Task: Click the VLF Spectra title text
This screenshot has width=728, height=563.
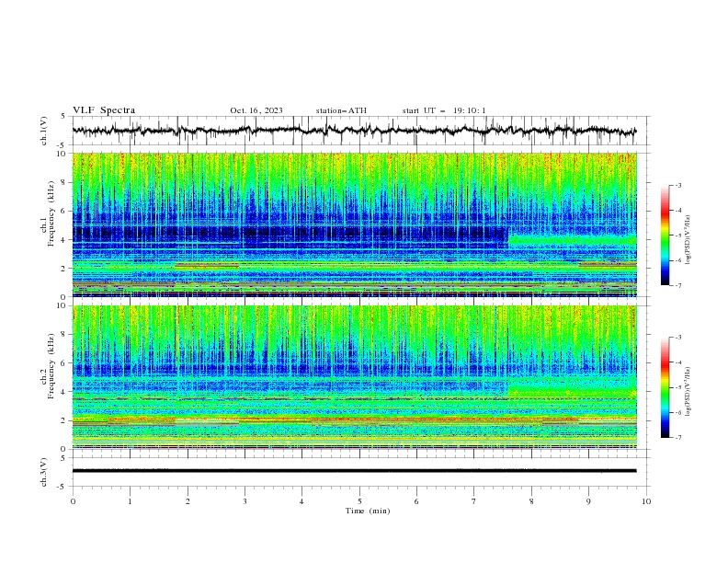Action: 104,110
